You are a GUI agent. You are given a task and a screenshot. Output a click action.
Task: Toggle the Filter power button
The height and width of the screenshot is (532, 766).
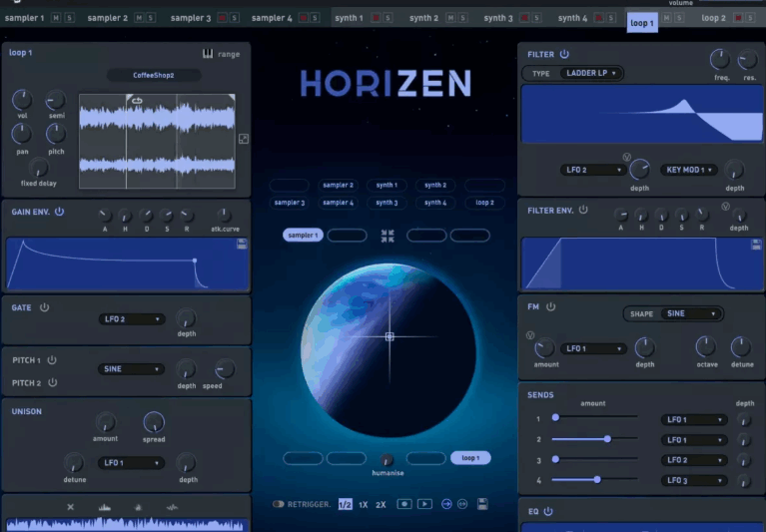[x=564, y=54]
